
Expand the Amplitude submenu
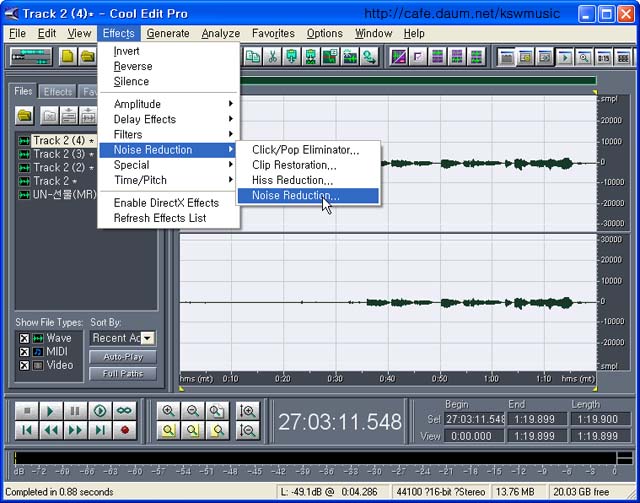point(168,104)
